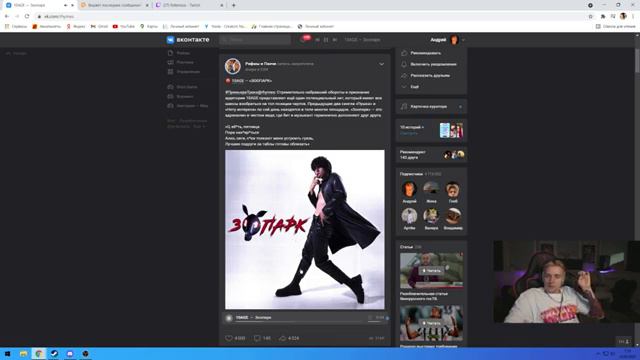This screenshot has width=640, height=360.
Task: Open YouTube bookmark
Action: (x=124, y=27)
